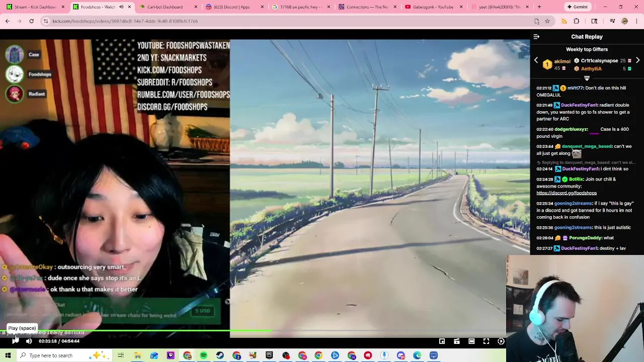Screen dimensions: 644x362
Task: Go back in browser
Action: pyautogui.click(x=8, y=21)
